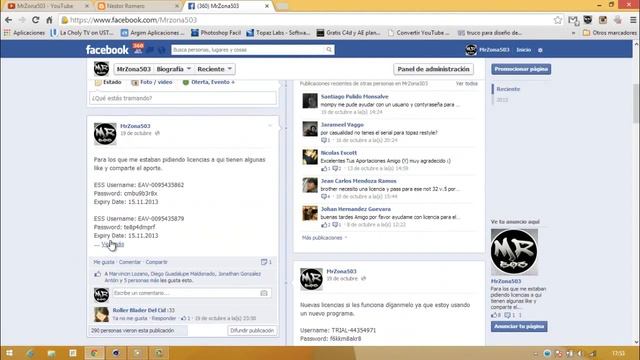
Task: Open the MR logo ad thumbnail
Action: tap(514, 252)
